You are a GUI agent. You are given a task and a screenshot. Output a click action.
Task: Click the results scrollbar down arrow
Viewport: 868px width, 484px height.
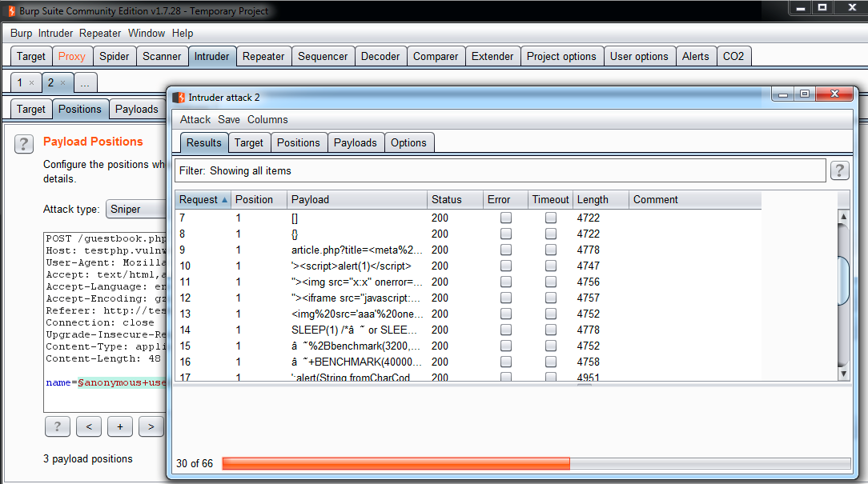click(x=843, y=374)
